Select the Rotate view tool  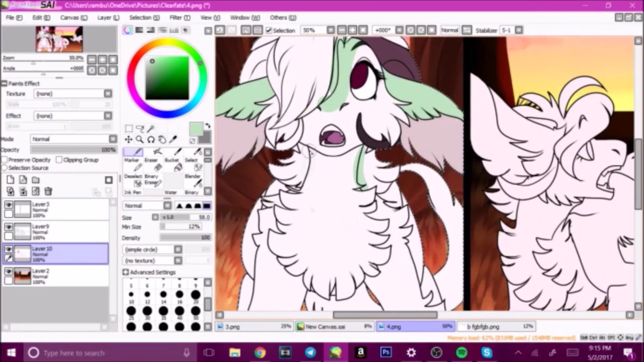pos(150,140)
